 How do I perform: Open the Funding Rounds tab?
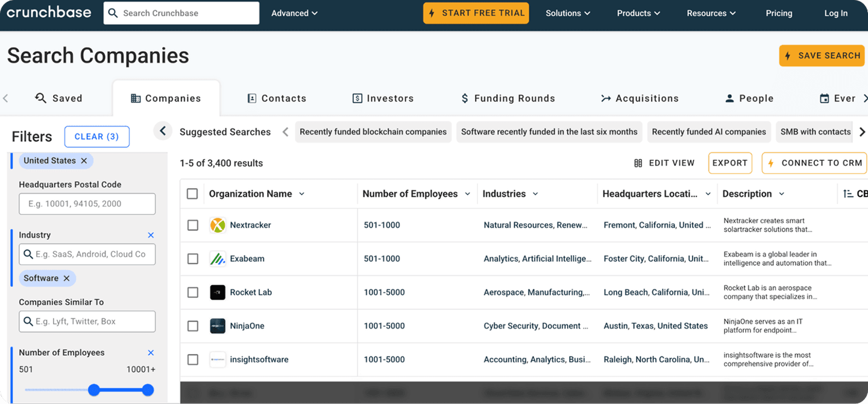tap(508, 98)
